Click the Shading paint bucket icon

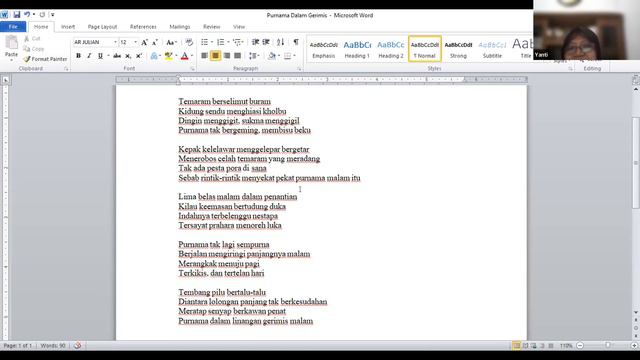pyautogui.click(x=271, y=56)
